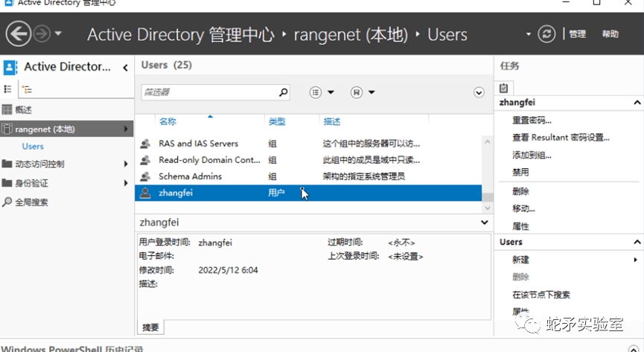Collapse zhangfei tasks section

pos(637,102)
